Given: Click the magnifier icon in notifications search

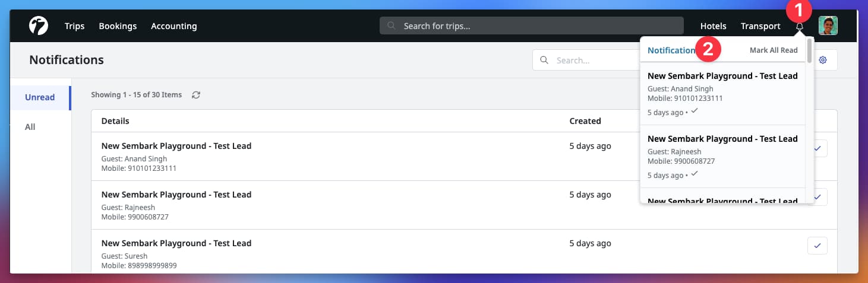Looking at the screenshot, I should (544, 60).
